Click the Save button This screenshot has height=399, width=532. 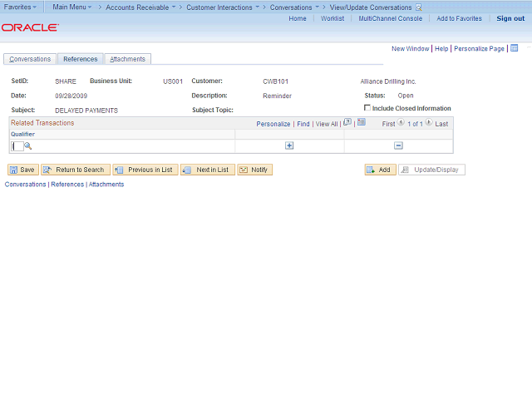pos(23,170)
